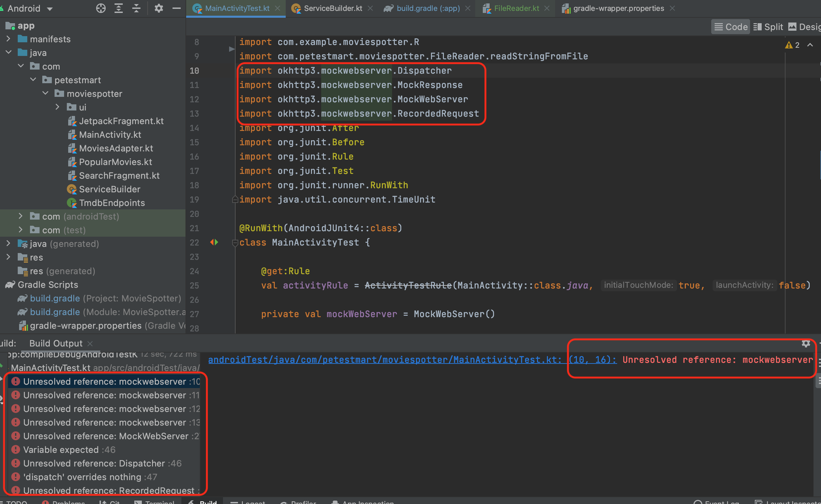
Task: Select MoviesAdapter.kt file
Action: point(110,148)
